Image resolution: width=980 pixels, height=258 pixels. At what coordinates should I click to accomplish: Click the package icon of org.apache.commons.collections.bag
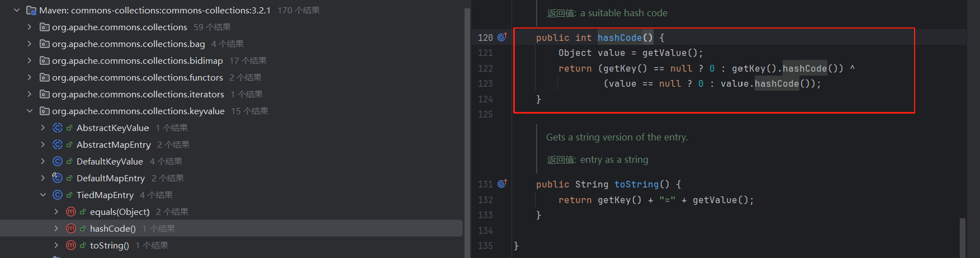(x=44, y=44)
